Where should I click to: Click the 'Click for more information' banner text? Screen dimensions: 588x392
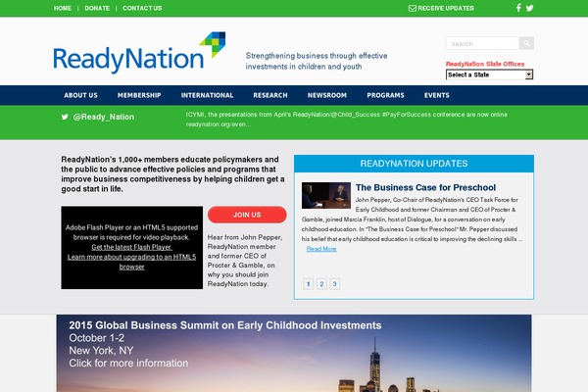coord(128,364)
